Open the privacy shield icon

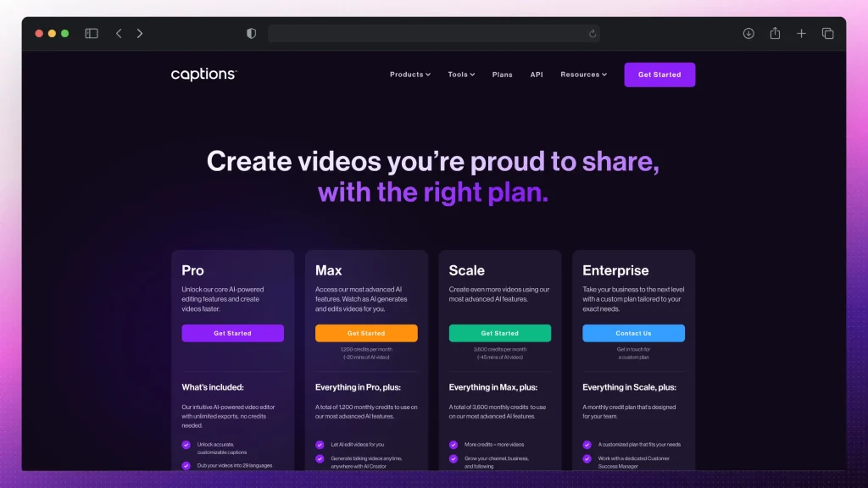251,34
